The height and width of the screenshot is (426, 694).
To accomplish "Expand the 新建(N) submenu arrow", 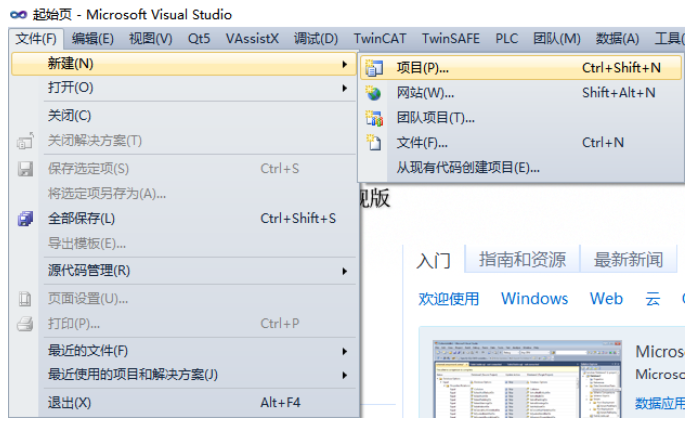I will 344,64.
